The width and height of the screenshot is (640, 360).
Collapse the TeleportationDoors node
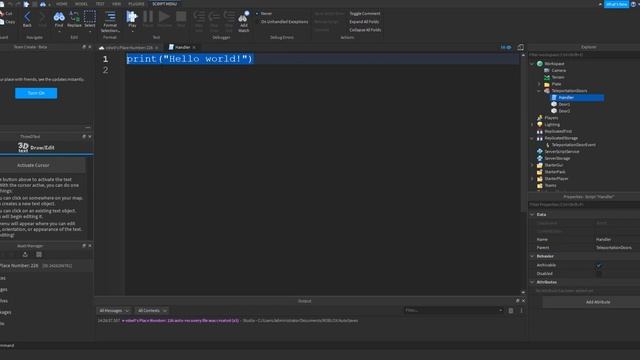pyautogui.click(x=539, y=91)
